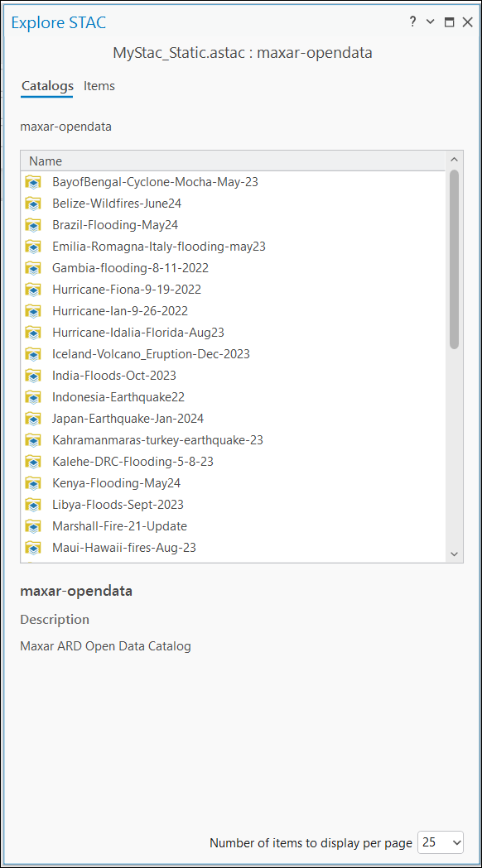The width and height of the screenshot is (482, 868).
Task: Click the list scroll up arrow
Action: (455, 160)
